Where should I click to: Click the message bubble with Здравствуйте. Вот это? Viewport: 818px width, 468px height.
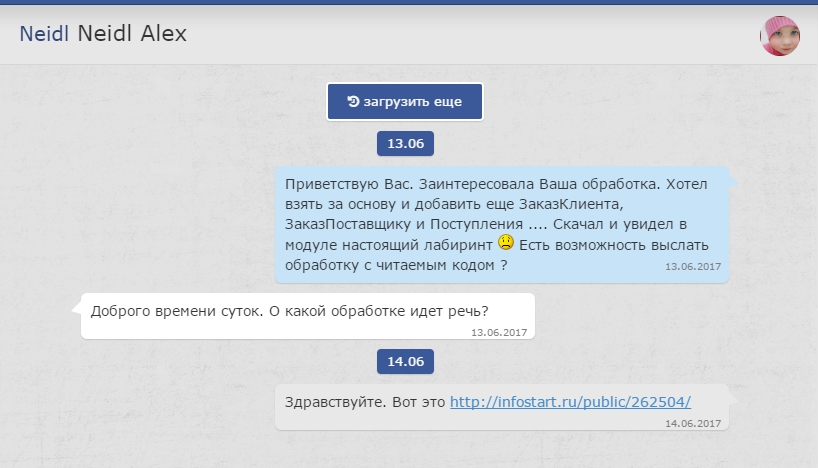click(x=501, y=407)
